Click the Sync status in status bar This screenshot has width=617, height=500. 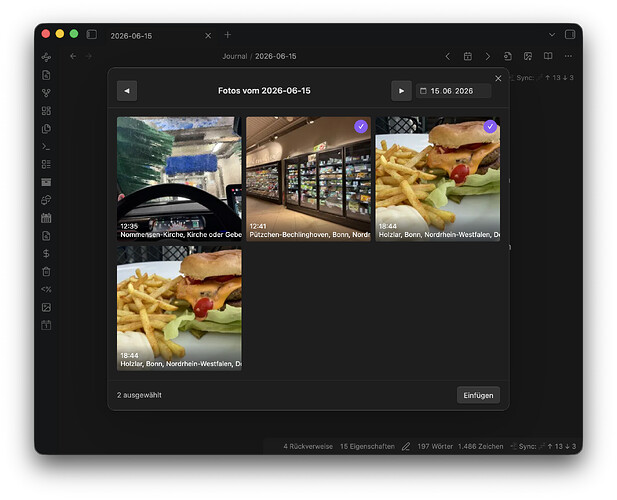pos(543,446)
